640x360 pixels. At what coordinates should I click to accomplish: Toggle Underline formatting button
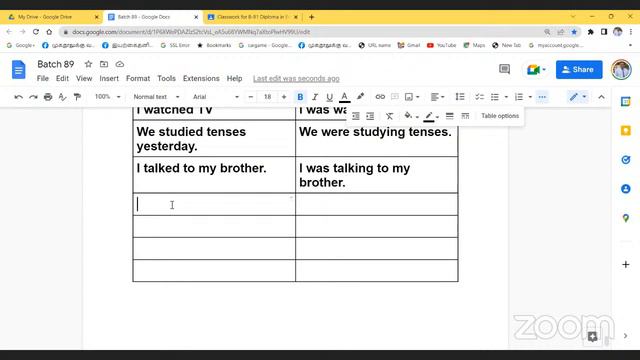pos(329,97)
